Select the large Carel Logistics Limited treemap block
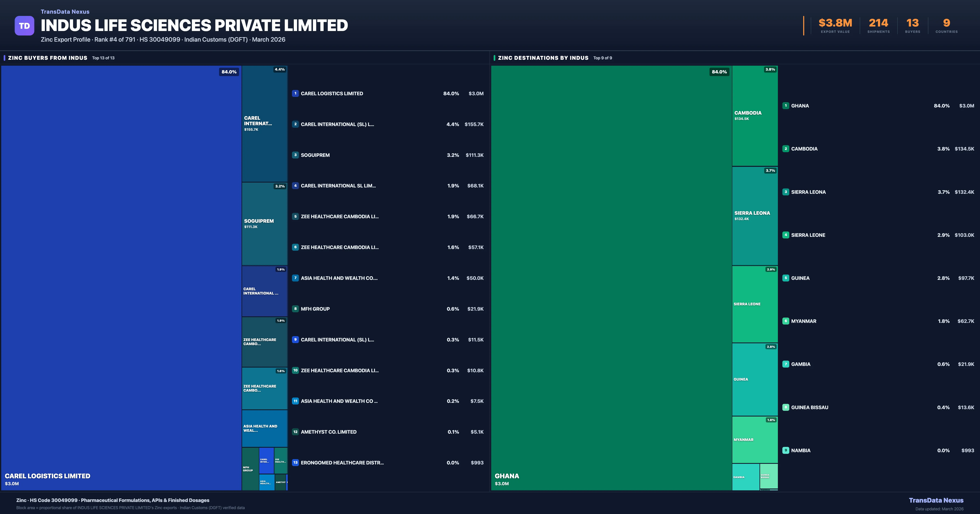This screenshot has width=980, height=514. coord(121,278)
